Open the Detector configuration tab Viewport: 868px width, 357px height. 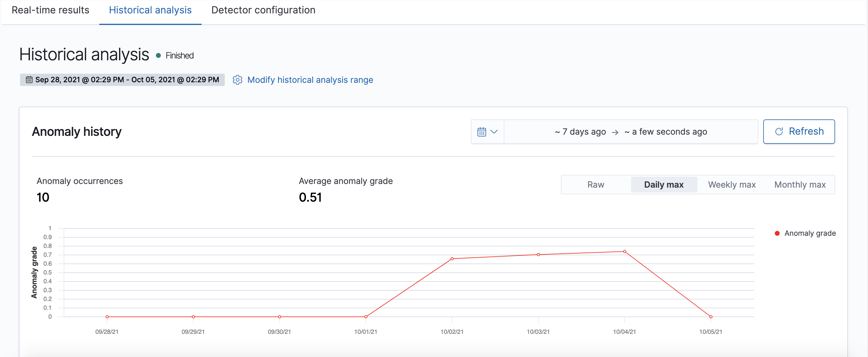tap(263, 10)
